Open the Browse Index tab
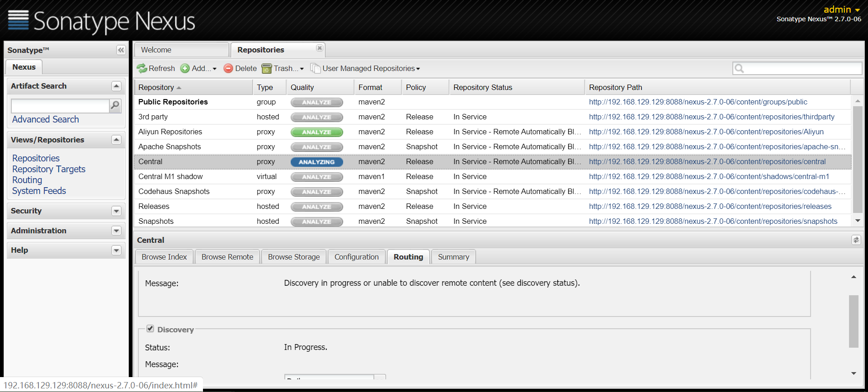The width and height of the screenshot is (868, 392). [164, 257]
